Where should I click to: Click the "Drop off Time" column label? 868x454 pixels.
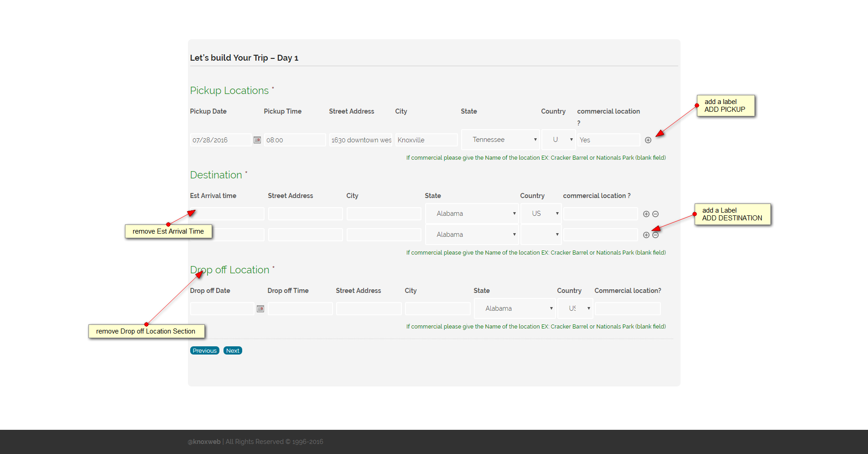288,291
